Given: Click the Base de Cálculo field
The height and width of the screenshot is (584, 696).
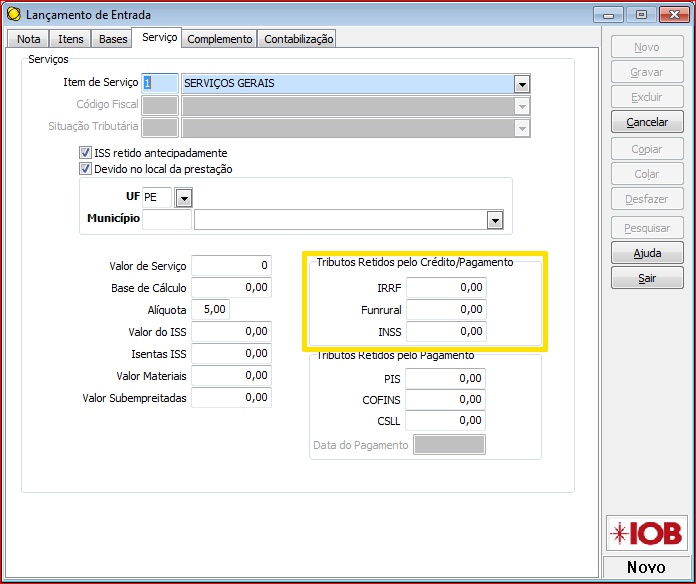Looking at the screenshot, I should (231, 288).
